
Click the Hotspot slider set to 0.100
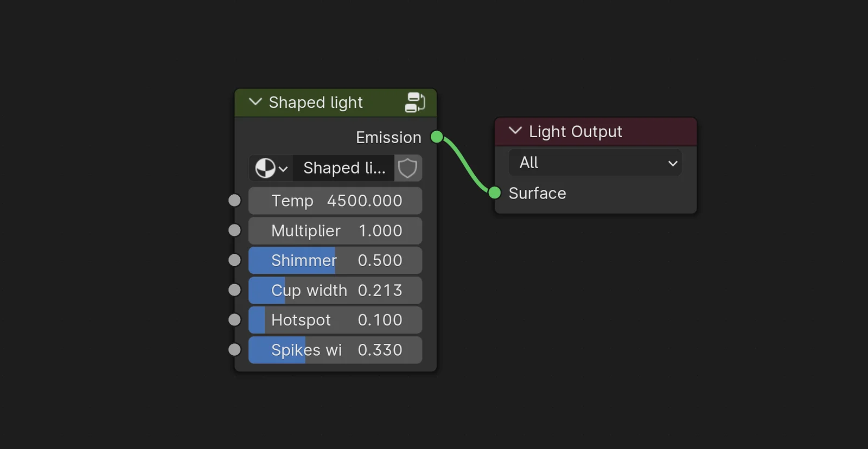(x=335, y=319)
